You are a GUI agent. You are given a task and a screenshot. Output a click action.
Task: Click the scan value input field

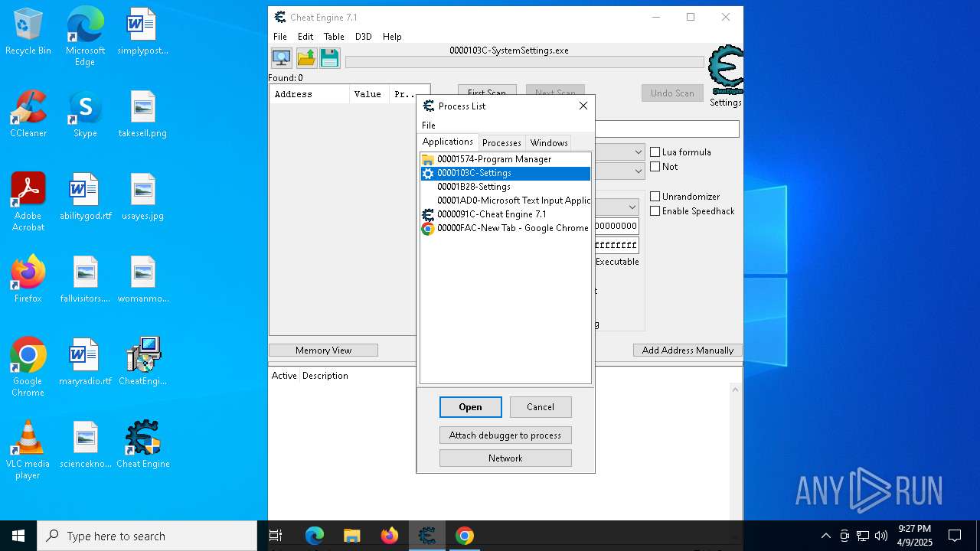668,129
